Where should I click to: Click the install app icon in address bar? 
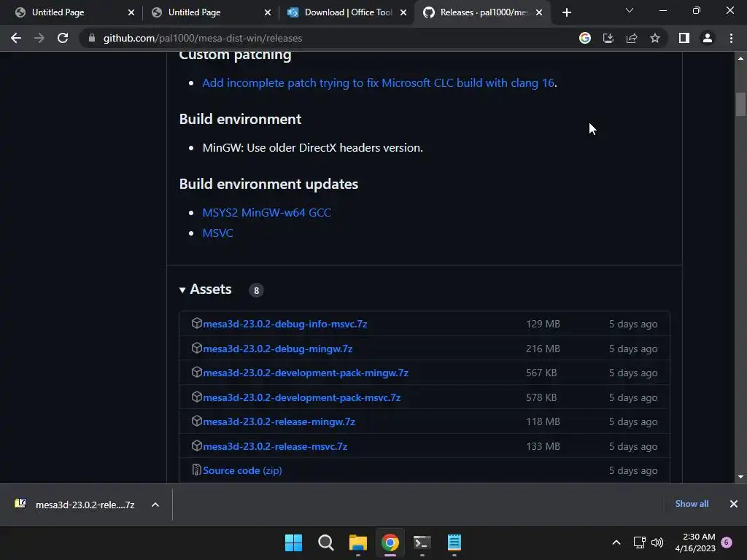click(x=608, y=38)
